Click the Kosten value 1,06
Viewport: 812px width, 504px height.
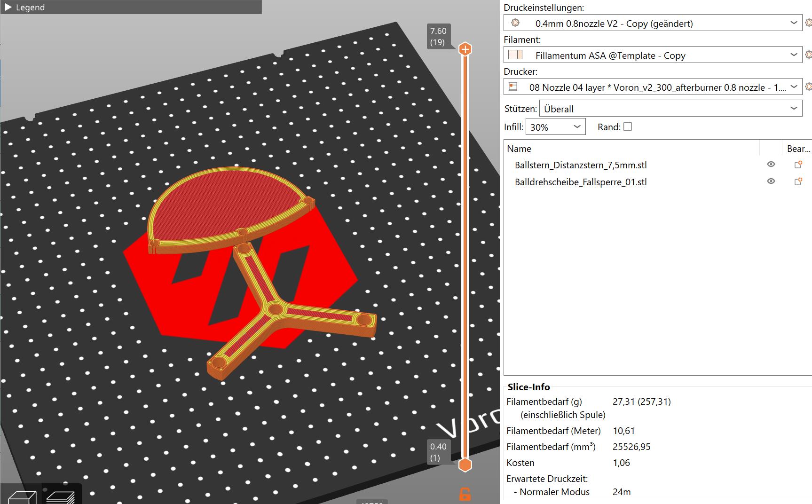(x=621, y=463)
